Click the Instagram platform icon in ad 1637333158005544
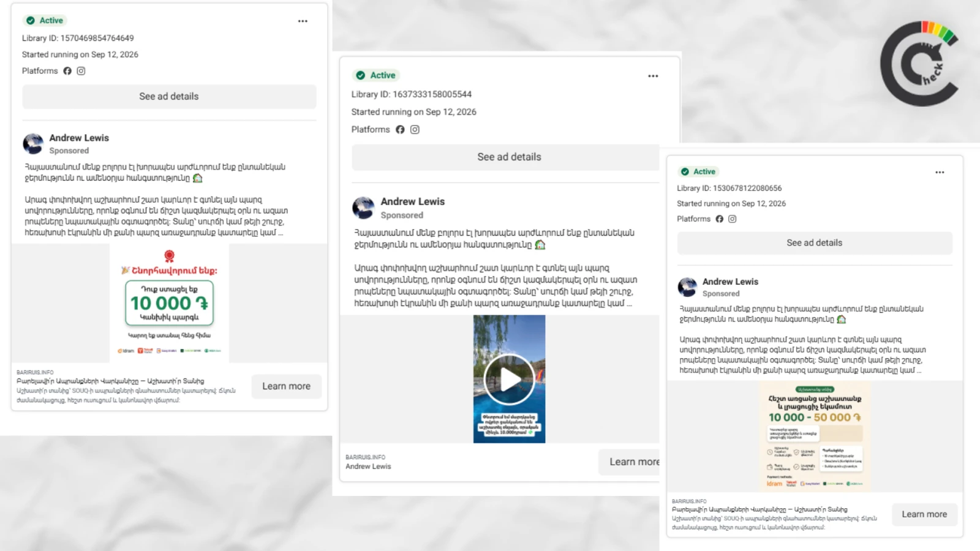The width and height of the screenshot is (980, 551). (x=415, y=130)
